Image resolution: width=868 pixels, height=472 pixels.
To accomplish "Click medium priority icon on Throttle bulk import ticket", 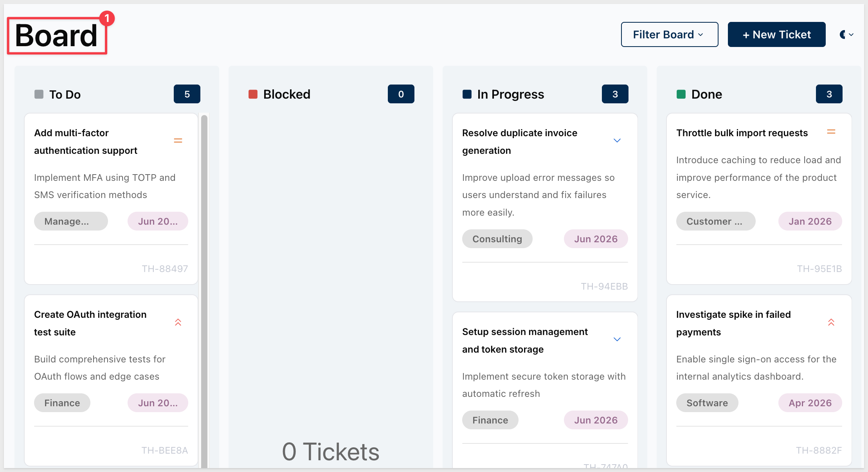I will 831,132.
